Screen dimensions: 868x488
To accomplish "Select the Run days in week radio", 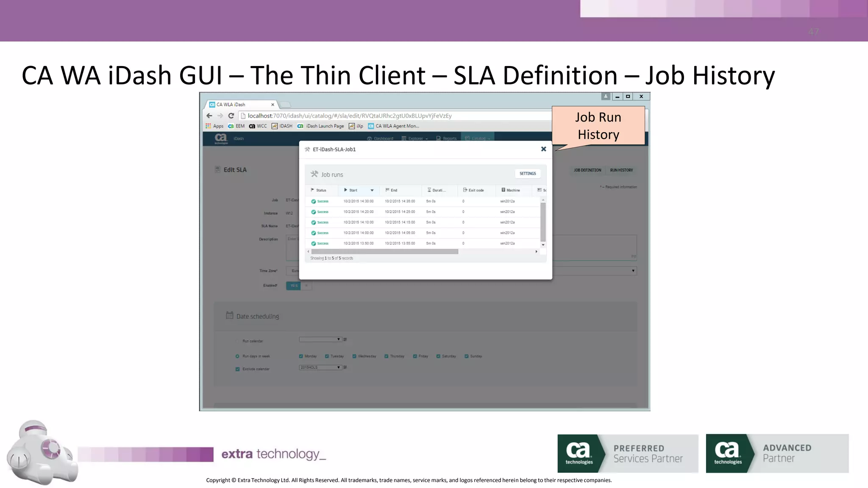I will 237,356.
